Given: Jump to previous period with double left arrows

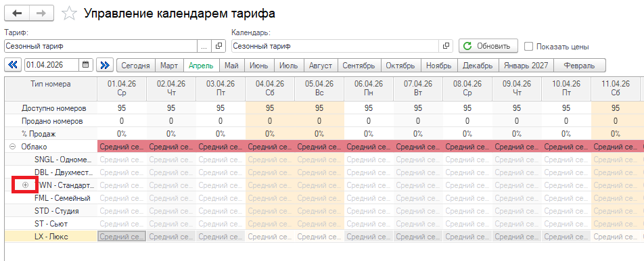Looking at the screenshot, I should 13,65.
